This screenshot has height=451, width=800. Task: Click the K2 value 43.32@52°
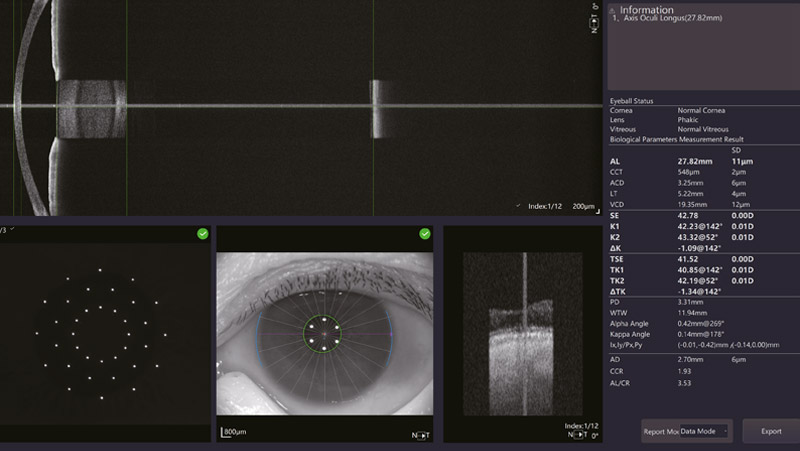point(697,237)
